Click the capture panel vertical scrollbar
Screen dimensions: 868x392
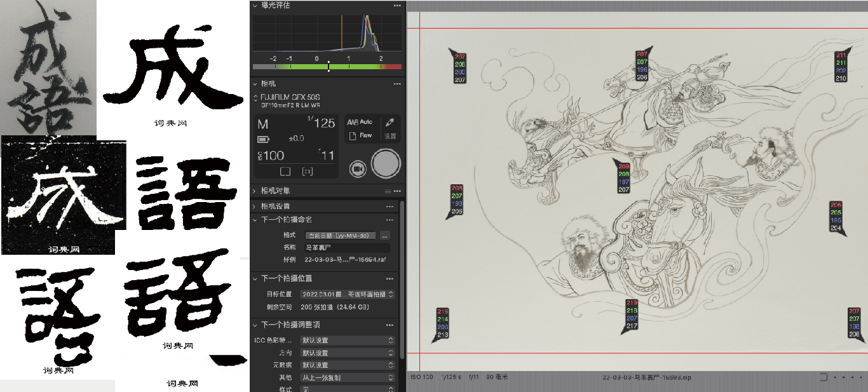click(x=402, y=280)
